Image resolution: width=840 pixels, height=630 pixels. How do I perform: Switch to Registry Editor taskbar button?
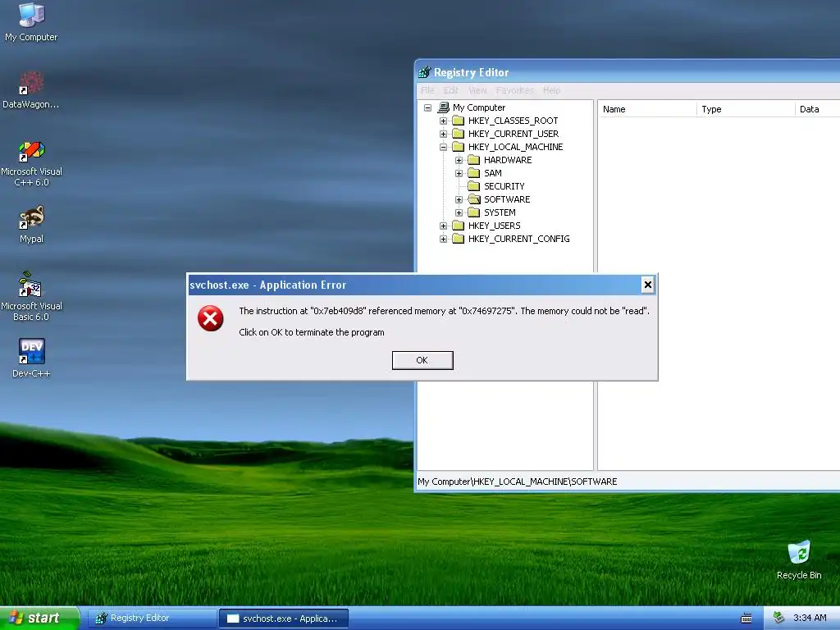152,619
